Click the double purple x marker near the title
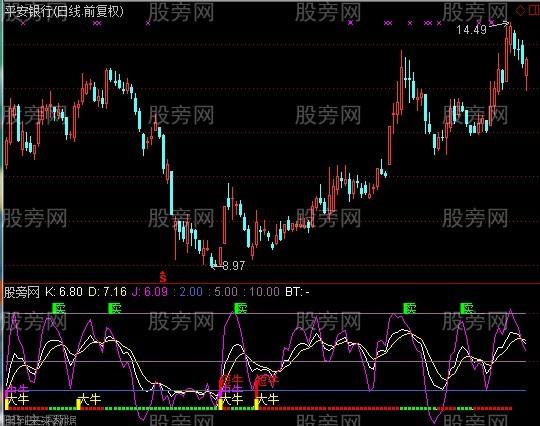The width and height of the screenshot is (540, 426). click(x=97, y=23)
